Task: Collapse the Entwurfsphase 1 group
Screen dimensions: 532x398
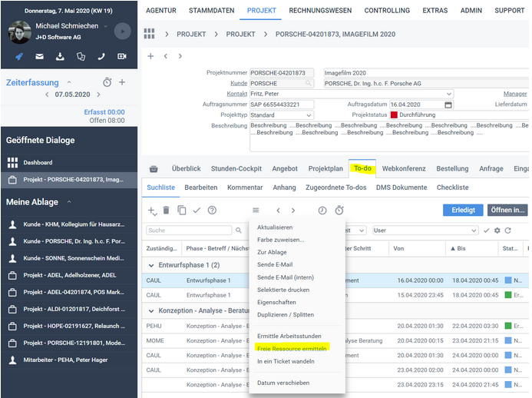Action: [x=150, y=265]
